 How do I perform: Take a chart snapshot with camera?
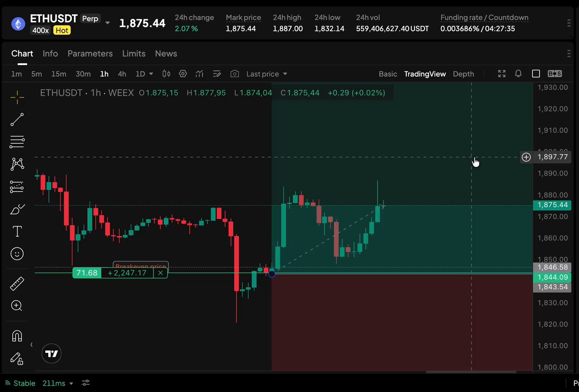[x=234, y=74]
